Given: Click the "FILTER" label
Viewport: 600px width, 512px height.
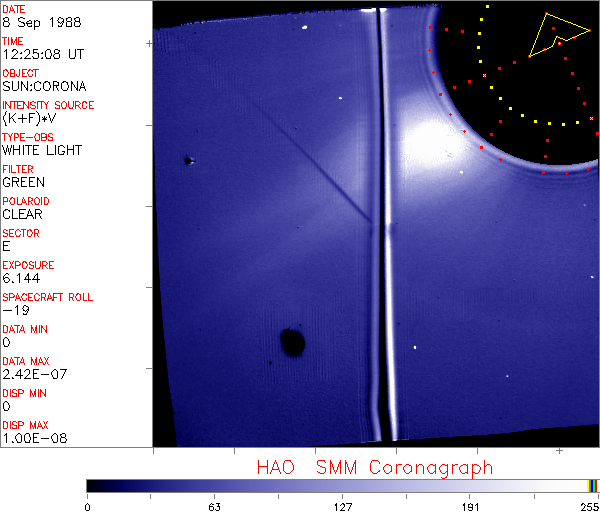Looking at the screenshot, I should coord(18,169).
